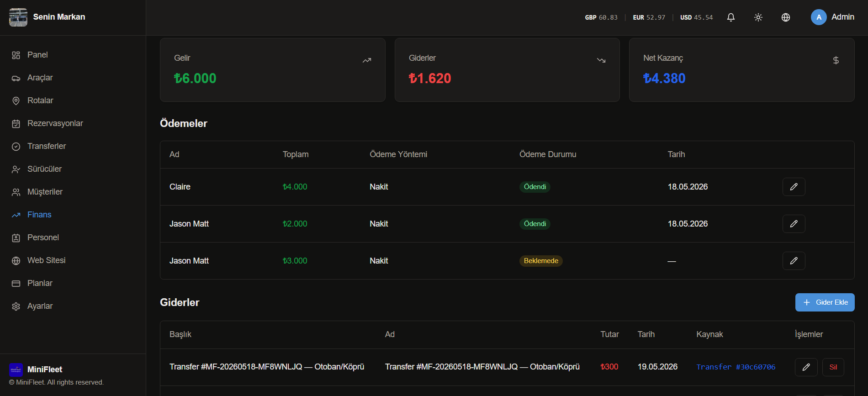Click the USD 45.54 exchange rate
Screen dimensions: 868x396
(x=697, y=17)
